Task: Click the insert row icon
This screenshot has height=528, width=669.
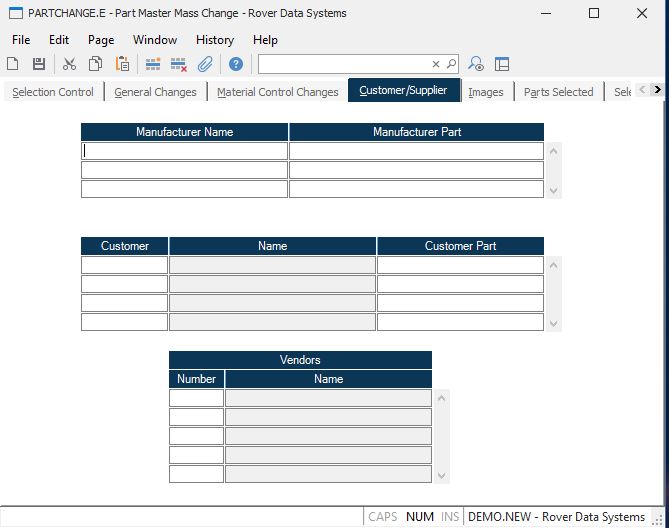Action: (x=153, y=64)
